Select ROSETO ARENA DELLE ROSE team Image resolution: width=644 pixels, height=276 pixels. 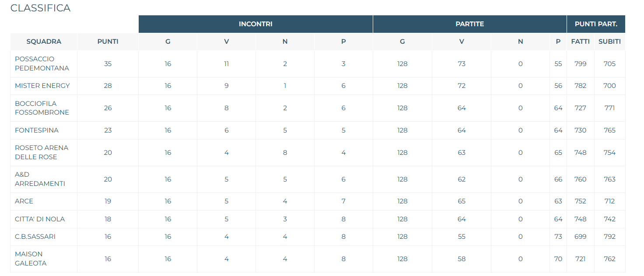[42, 152]
